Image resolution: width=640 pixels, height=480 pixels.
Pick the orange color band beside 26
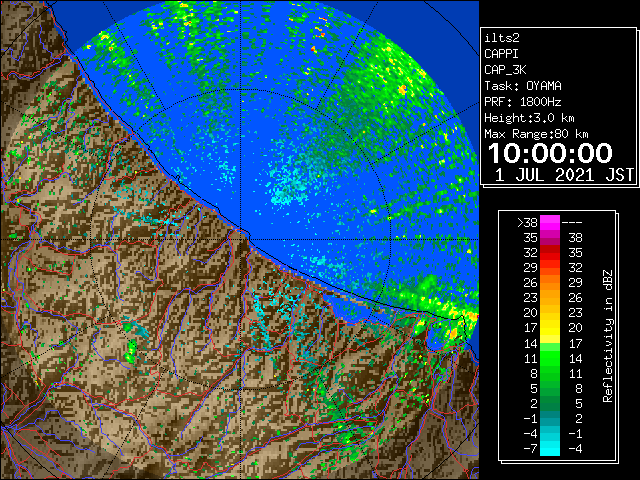click(550, 283)
